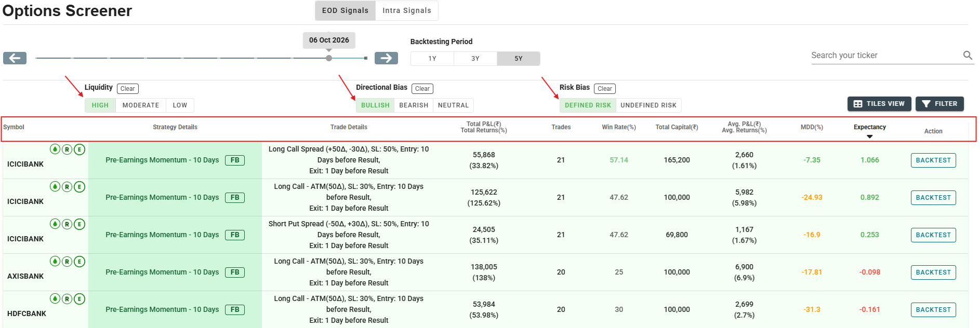This screenshot has height=328, width=980.
Task: Toggle the BULLISH directional bias
Action: (x=375, y=105)
